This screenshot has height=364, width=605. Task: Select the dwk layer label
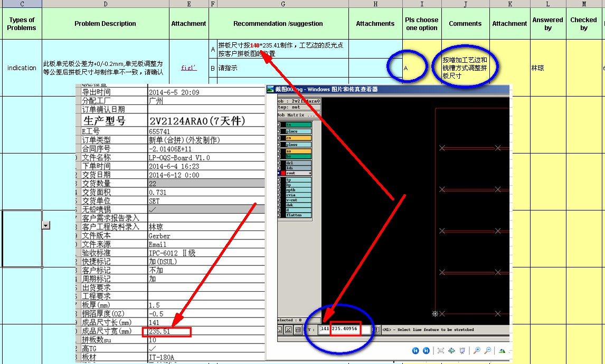coord(298,205)
